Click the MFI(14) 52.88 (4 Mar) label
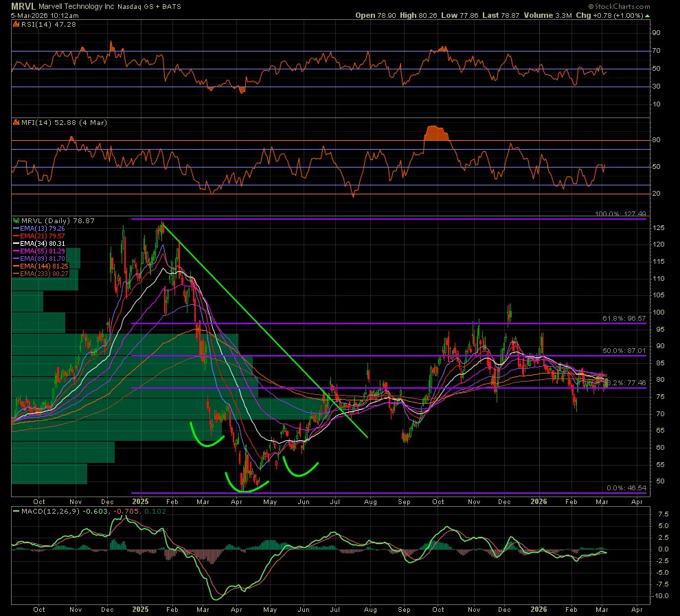 click(64, 123)
